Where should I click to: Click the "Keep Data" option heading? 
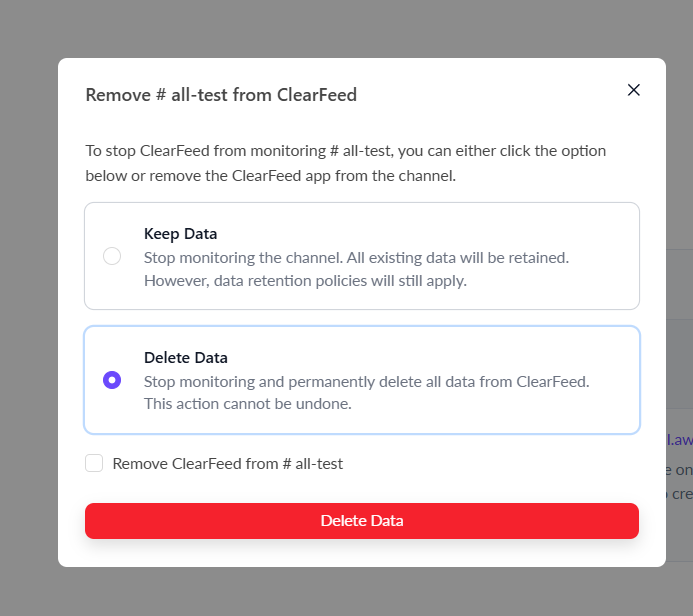[x=180, y=234]
